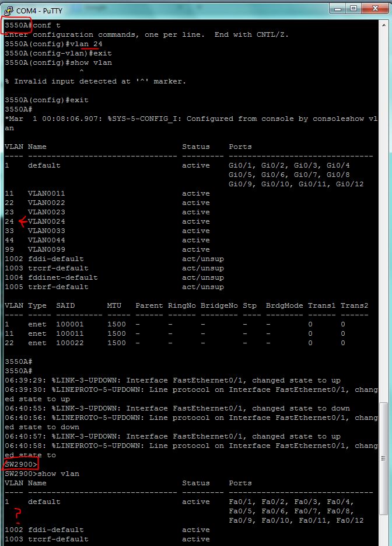Click the 'Gi0/9, Gi0/10, Gi0/11, Gi0/12' ports line
The height and width of the screenshot is (546, 392).
[296, 184]
